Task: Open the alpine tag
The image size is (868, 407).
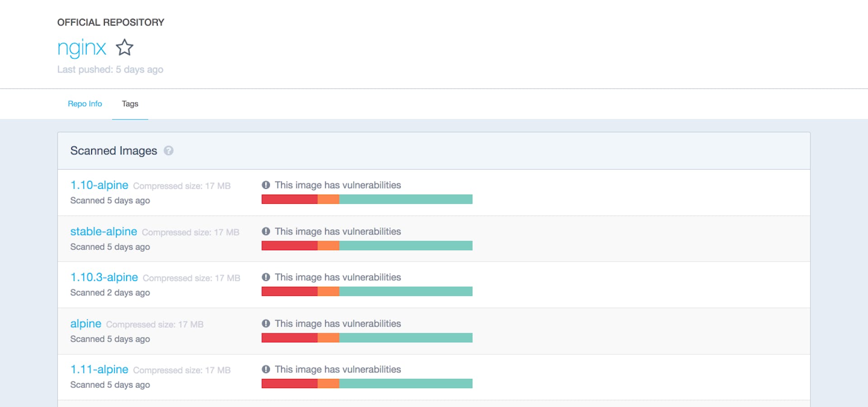Action: pyautogui.click(x=85, y=323)
